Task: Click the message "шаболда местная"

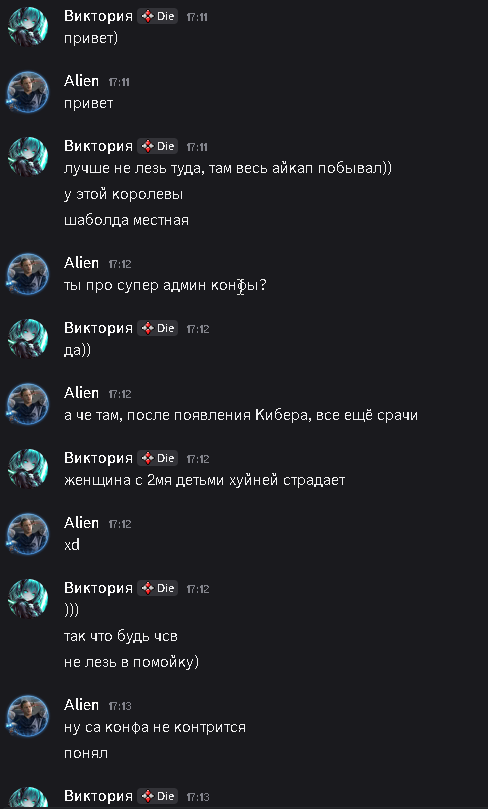Action: click(x=126, y=220)
